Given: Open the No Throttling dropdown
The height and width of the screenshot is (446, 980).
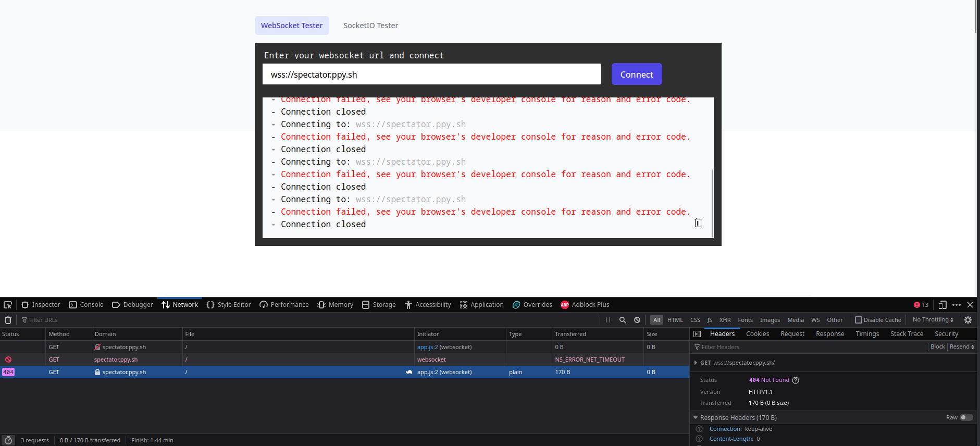Looking at the screenshot, I should [933, 320].
